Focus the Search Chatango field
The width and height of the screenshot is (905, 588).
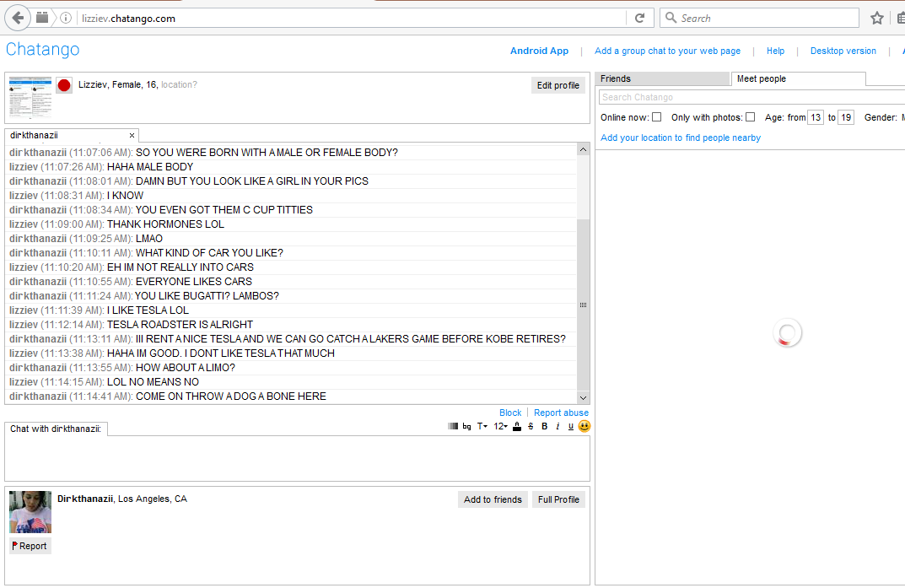pyautogui.click(x=751, y=97)
